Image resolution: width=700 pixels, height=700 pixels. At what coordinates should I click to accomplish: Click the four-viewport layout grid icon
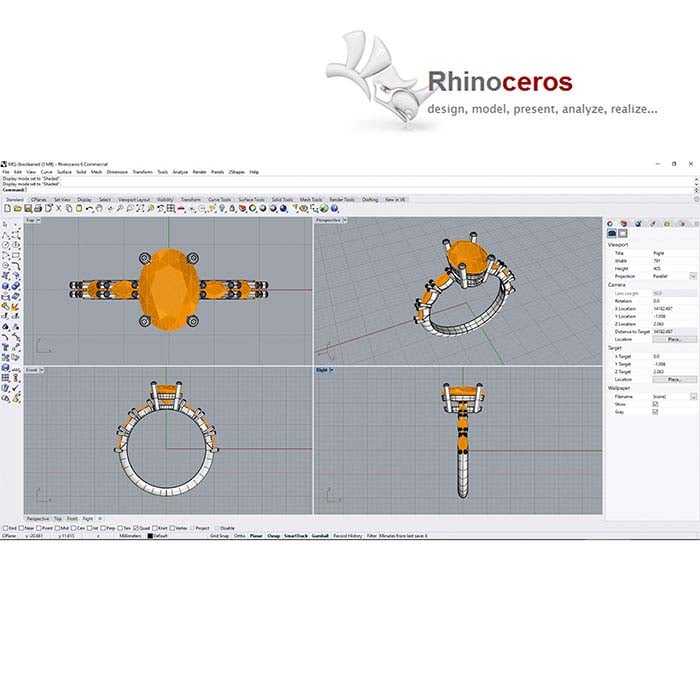click(171, 208)
